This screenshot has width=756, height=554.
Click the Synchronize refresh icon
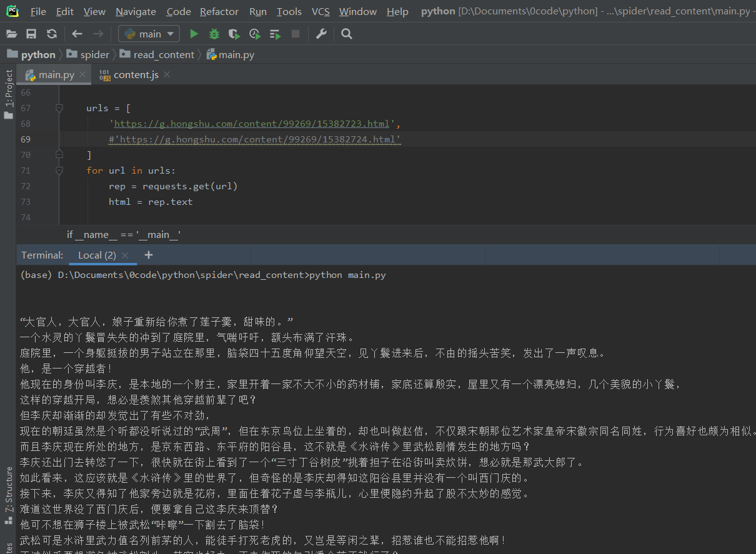tap(52, 34)
